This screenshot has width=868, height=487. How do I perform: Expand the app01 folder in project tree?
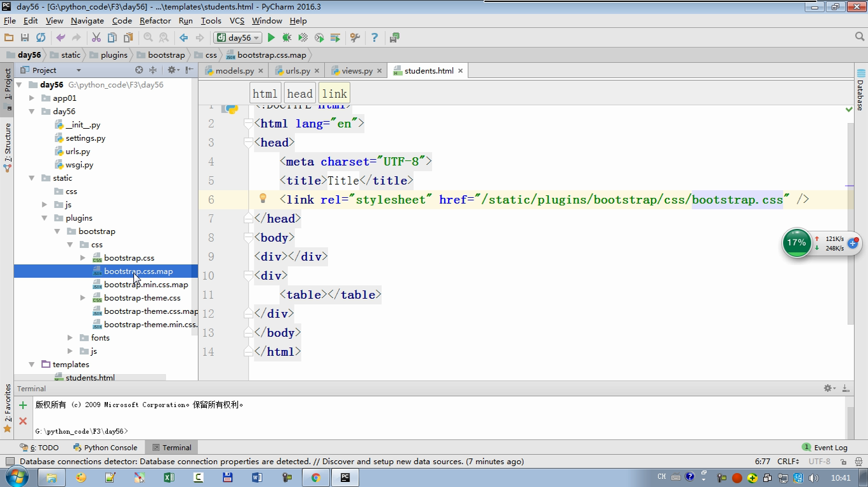[x=32, y=98]
